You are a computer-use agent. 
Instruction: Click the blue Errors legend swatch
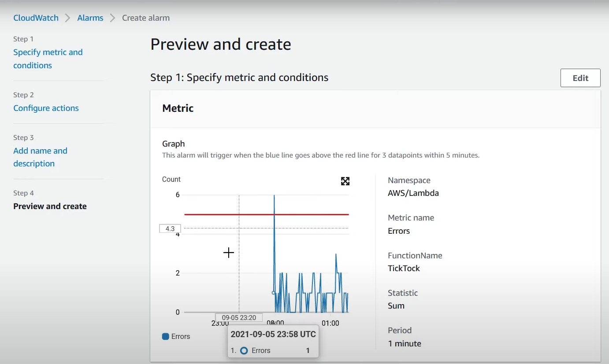pyautogui.click(x=166, y=336)
